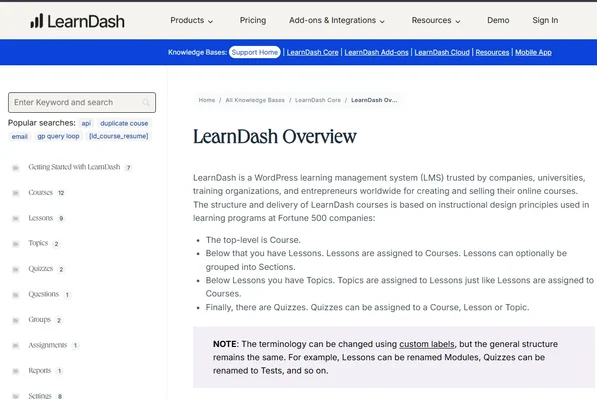Select the gp query loop tag
This screenshot has height=399, width=597.
(58, 136)
